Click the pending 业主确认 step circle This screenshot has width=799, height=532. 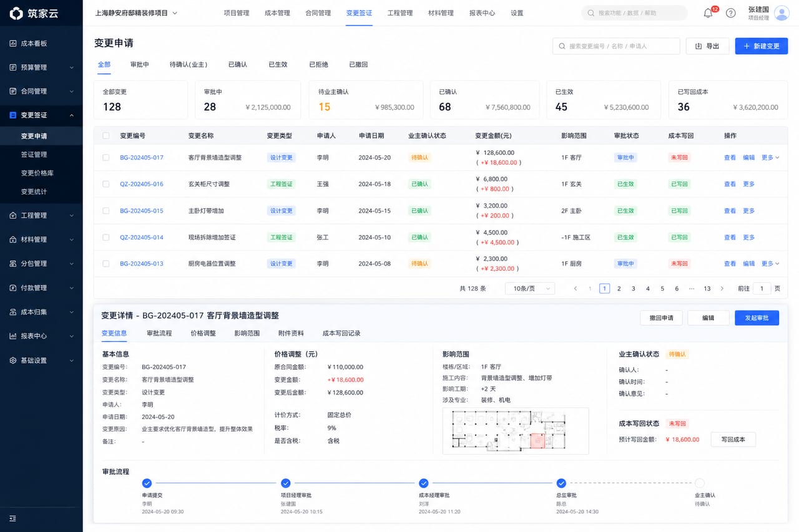(700, 483)
